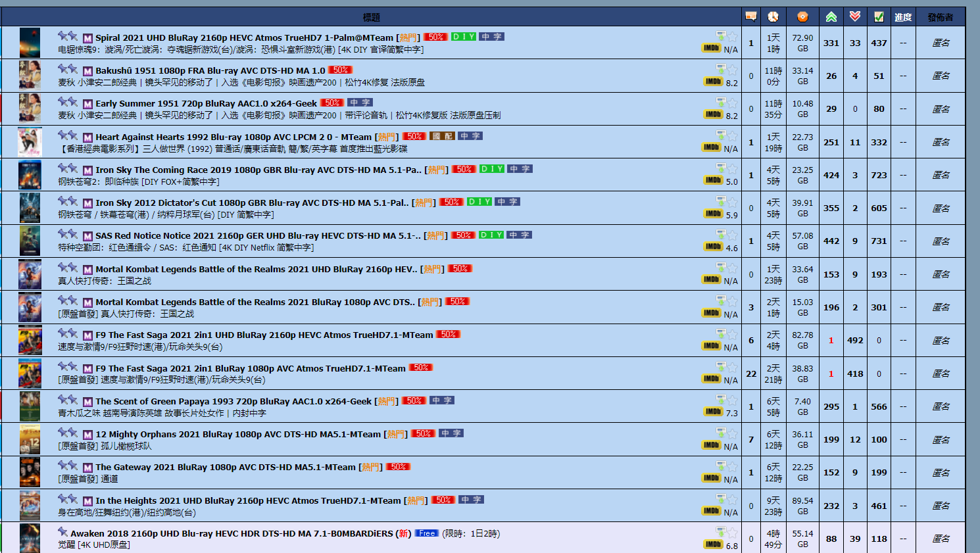Sort the list by 進度 column
980x553 pixels.
903,17
